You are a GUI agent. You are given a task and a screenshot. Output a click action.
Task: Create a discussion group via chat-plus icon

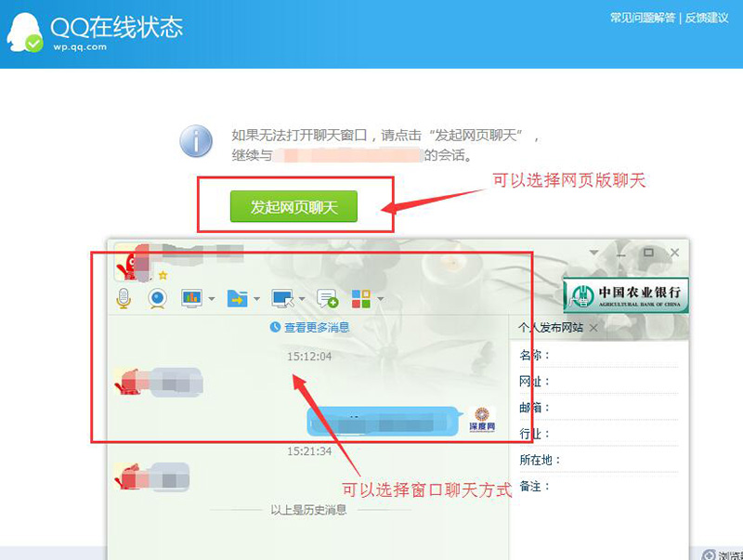click(326, 297)
